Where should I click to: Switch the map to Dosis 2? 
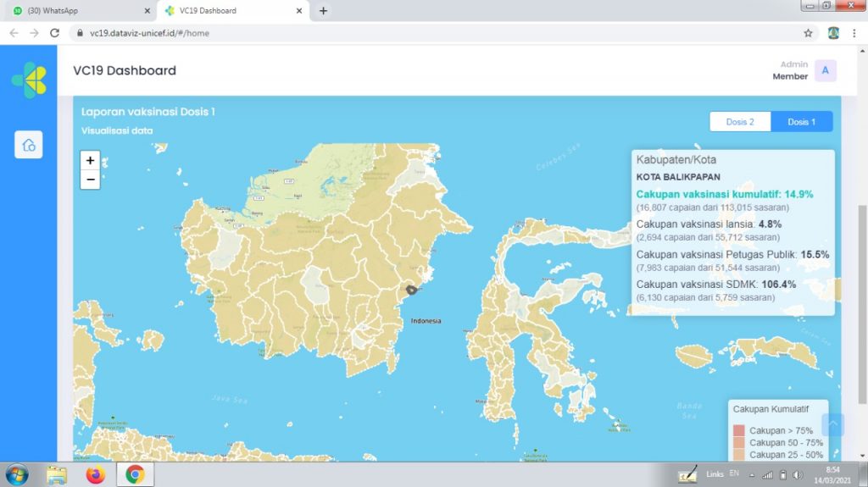coord(740,122)
